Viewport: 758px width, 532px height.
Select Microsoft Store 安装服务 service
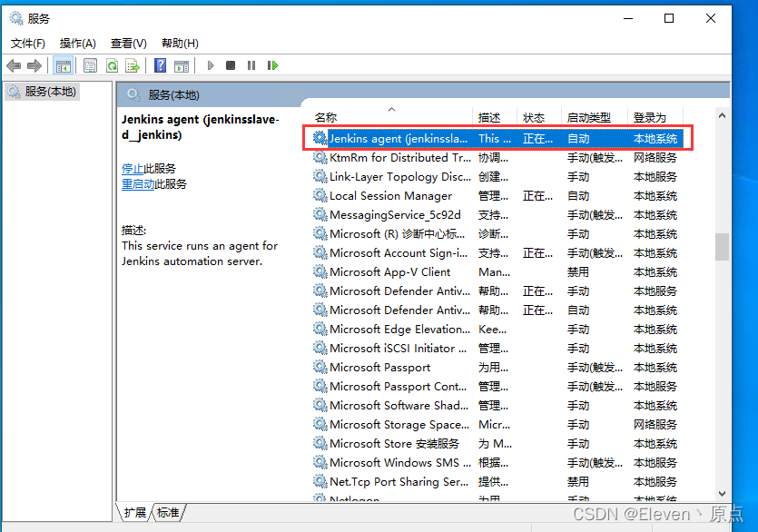pos(497,444)
